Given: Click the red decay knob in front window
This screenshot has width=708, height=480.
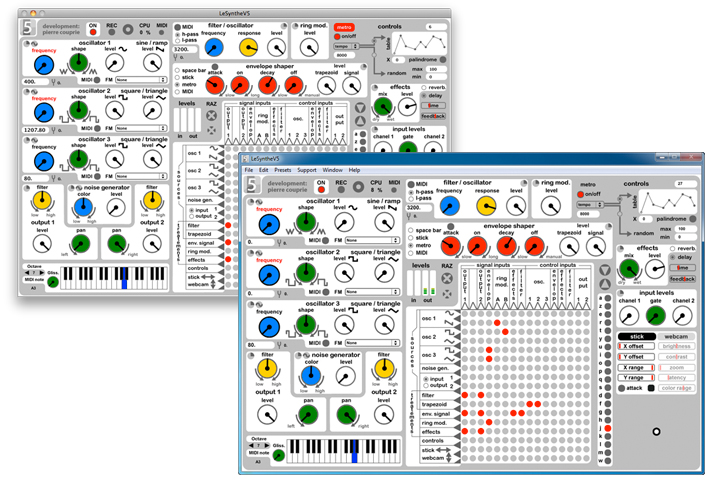Looking at the screenshot, I should click(x=506, y=246).
